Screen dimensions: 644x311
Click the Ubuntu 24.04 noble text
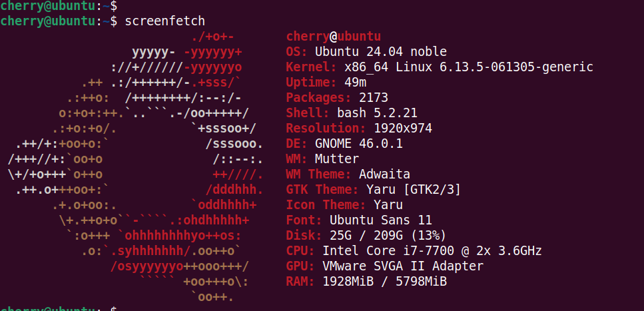point(380,52)
